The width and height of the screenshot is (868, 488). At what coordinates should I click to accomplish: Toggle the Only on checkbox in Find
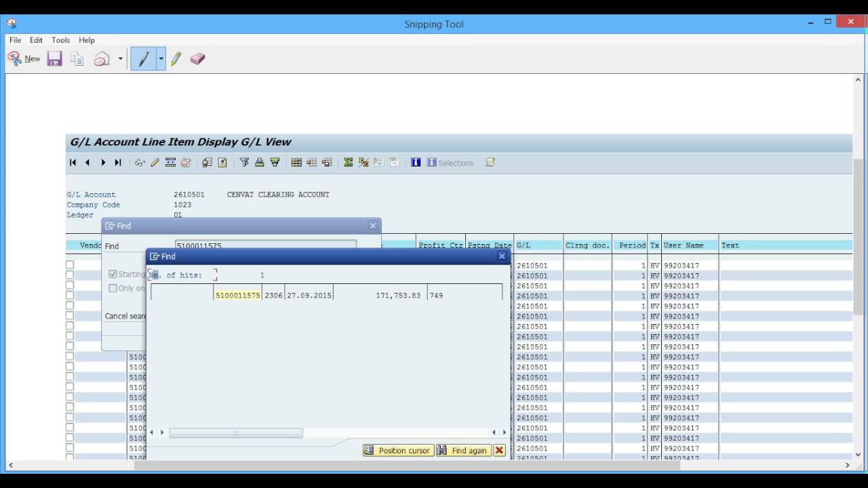coord(113,288)
